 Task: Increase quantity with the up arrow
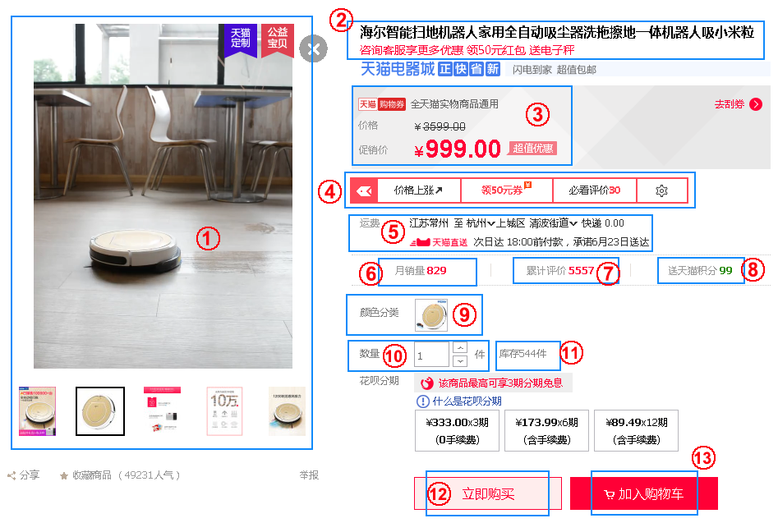[460, 347]
